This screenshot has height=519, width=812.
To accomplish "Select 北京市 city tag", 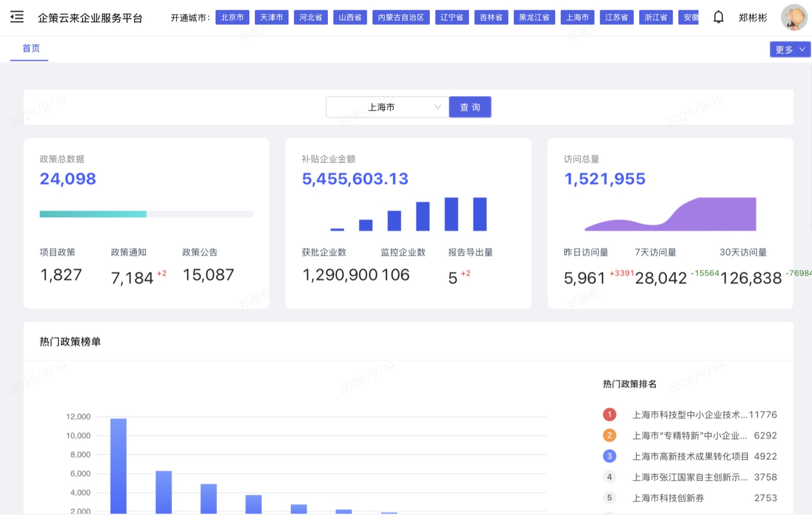I will 232,17.
